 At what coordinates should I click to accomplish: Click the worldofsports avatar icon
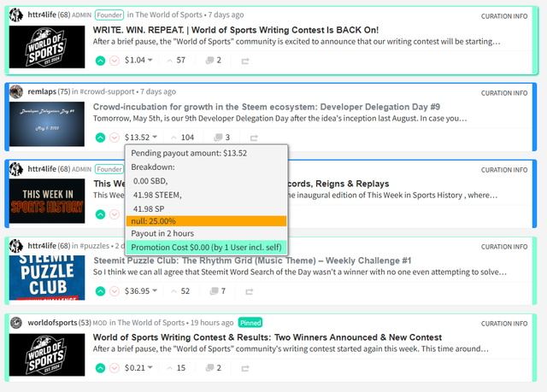tap(16, 323)
